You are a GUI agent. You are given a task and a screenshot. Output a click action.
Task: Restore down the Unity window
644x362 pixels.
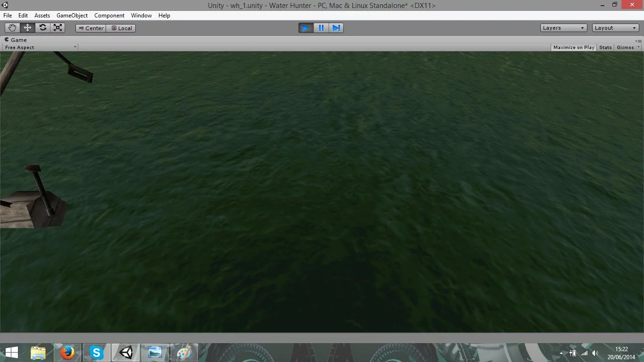pyautogui.click(x=615, y=5)
